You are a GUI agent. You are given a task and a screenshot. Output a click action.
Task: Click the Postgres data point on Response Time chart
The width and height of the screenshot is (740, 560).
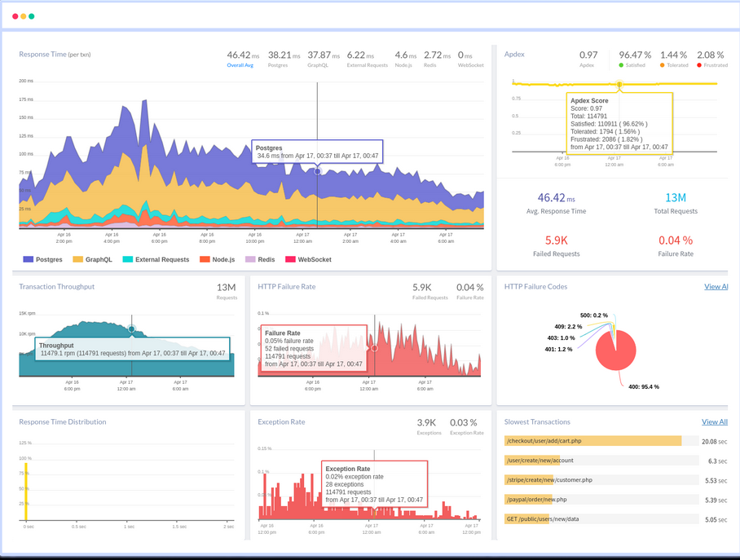(318, 171)
